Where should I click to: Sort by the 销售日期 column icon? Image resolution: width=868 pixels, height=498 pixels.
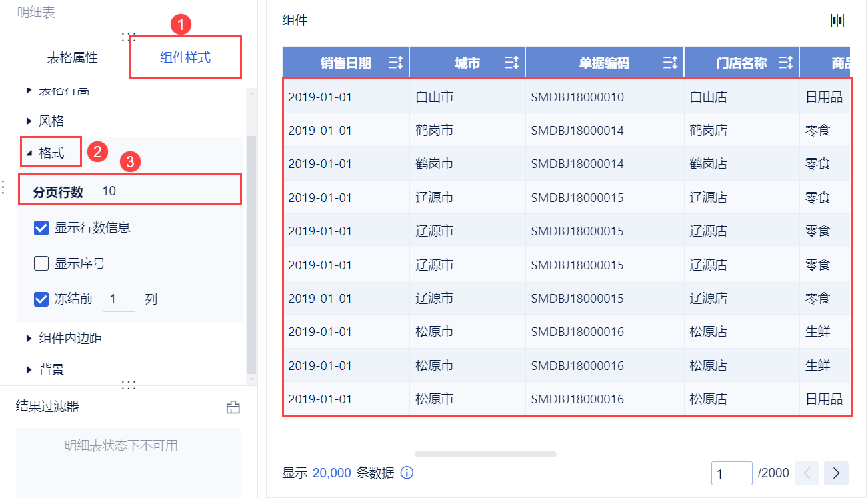pyautogui.click(x=396, y=63)
